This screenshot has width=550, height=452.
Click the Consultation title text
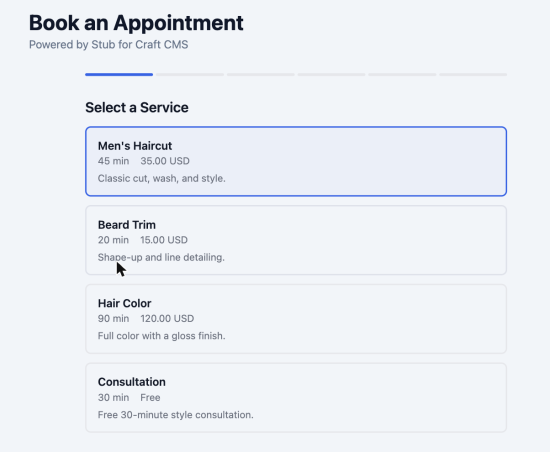click(x=132, y=382)
